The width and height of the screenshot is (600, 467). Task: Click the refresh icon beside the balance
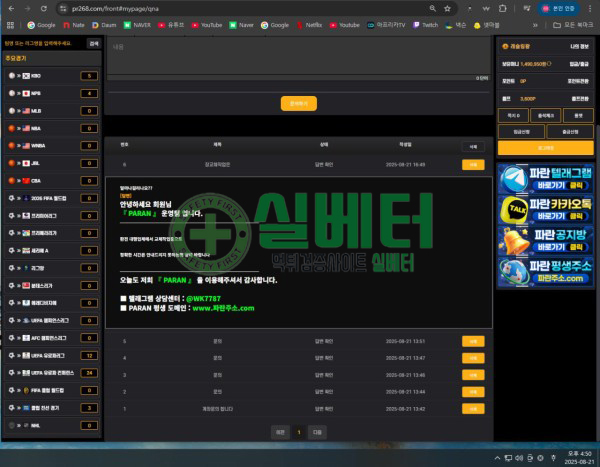549,64
